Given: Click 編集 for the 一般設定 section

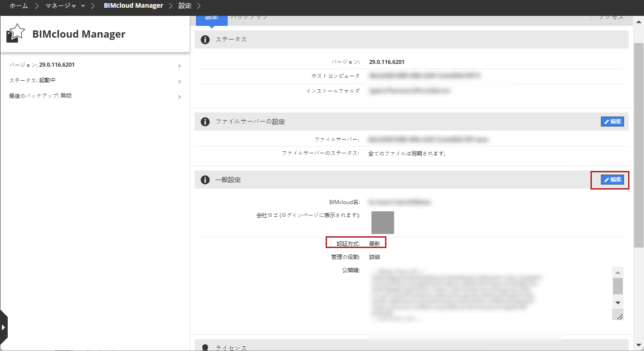Looking at the screenshot, I should pos(612,180).
